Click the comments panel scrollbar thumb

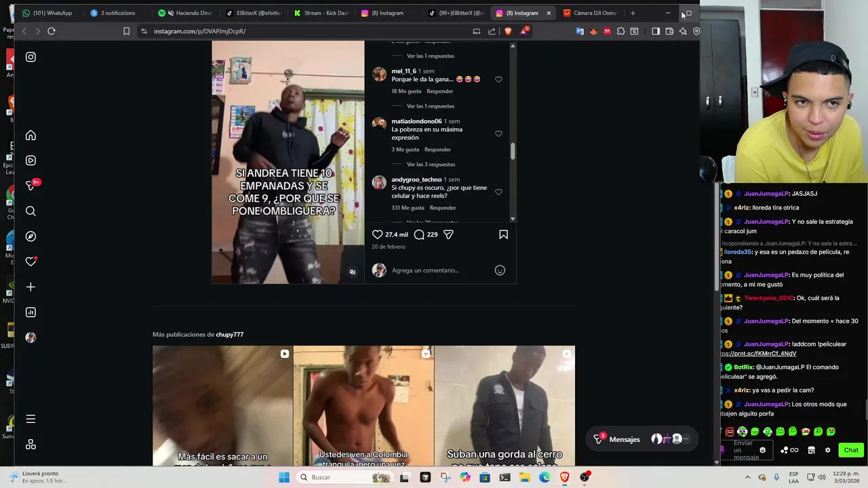pyautogui.click(x=513, y=151)
